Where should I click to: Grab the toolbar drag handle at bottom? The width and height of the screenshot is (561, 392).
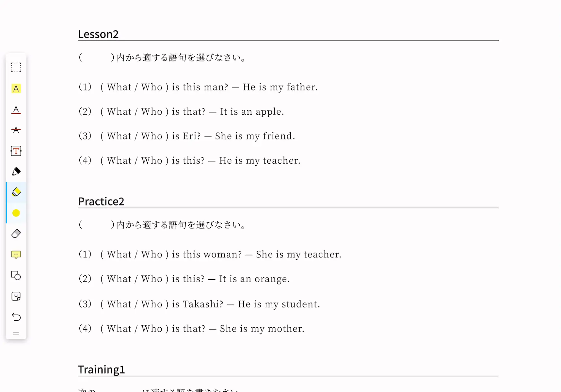16,334
